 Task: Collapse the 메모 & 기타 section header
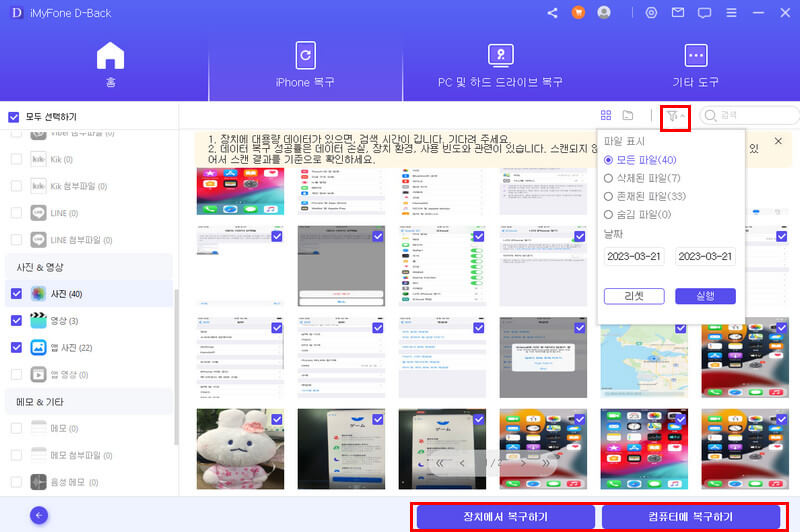click(89, 401)
